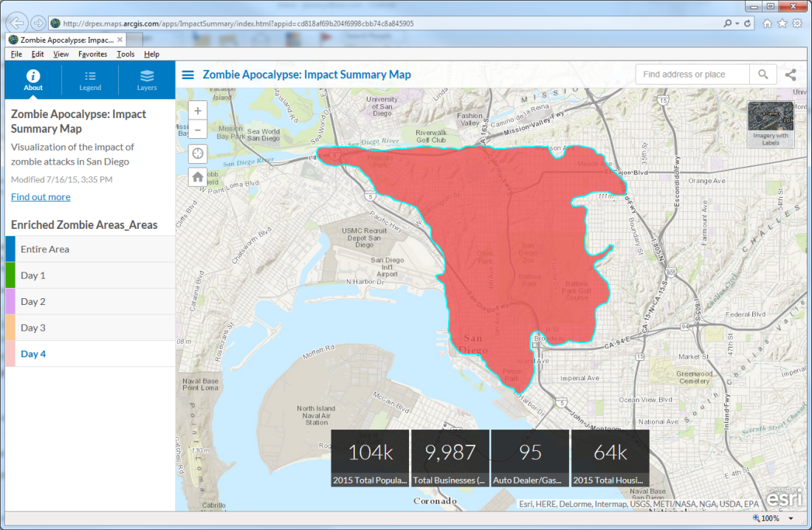Switch basemap to Imagery with Labels

(771, 124)
